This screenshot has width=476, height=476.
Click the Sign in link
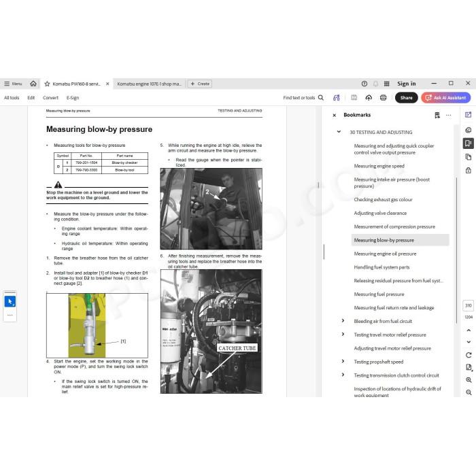point(406,84)
